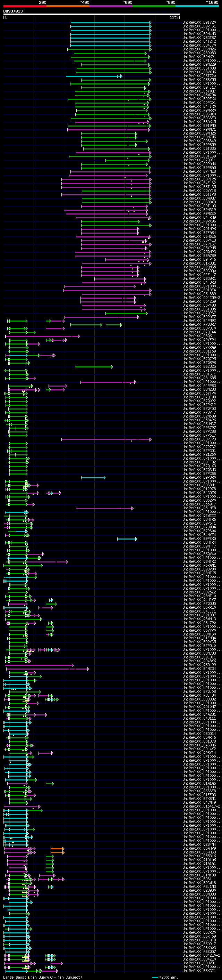Select the query name BB937013

pos(13,11)
